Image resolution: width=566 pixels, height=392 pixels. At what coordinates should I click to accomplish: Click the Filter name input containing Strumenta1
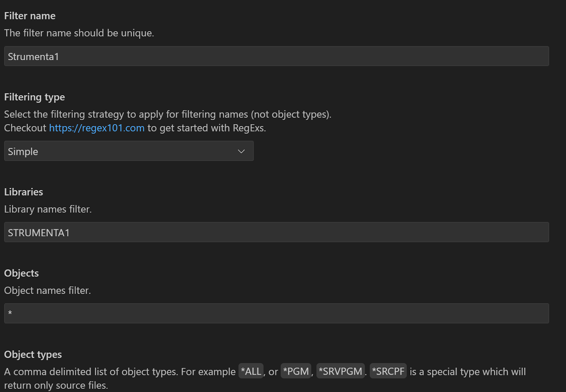(x=276, y=56)
